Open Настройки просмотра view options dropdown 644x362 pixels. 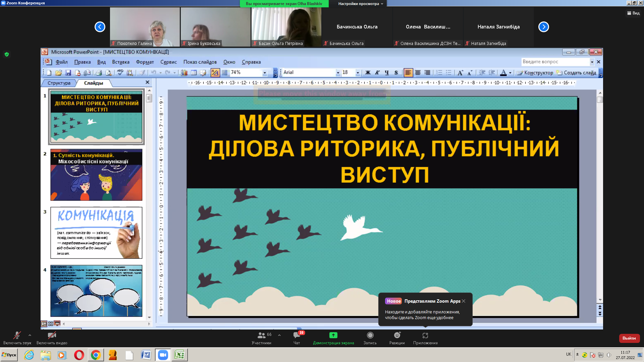[x=361, y=4]
